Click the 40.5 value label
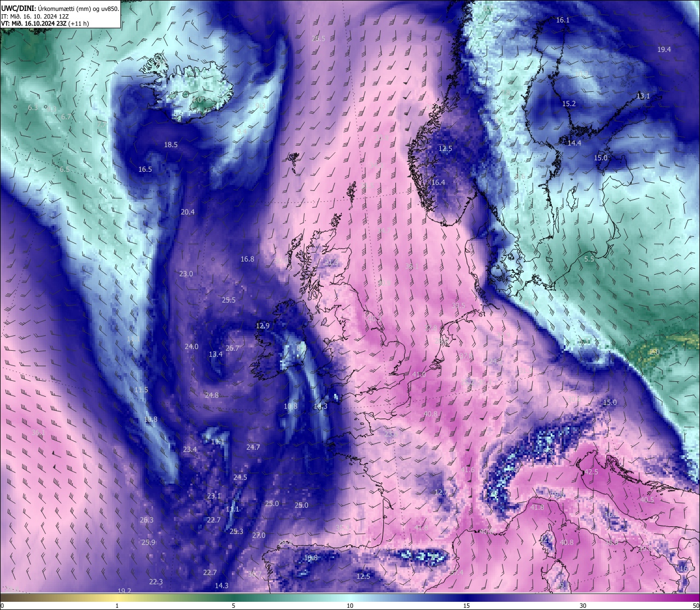The height and width of the screenshot is (610, 700). (x=647, y=500)
